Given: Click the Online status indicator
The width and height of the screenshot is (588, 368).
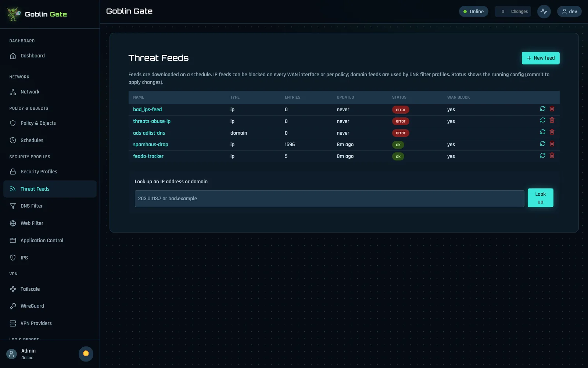Looking at the screenshot, I should (473, 11).
